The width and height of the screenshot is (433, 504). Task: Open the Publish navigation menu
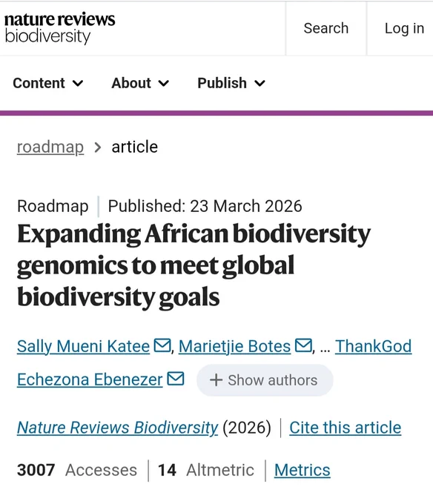click(231, 83)
